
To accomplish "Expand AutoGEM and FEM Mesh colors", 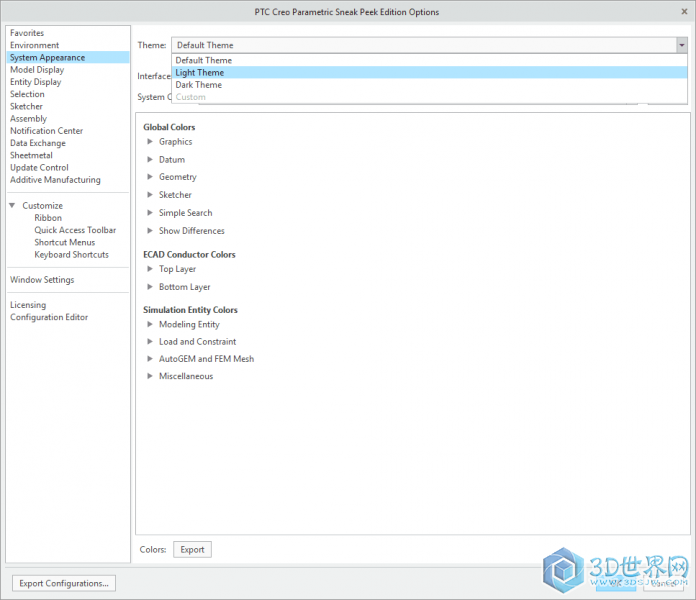I will click(150, 359).
